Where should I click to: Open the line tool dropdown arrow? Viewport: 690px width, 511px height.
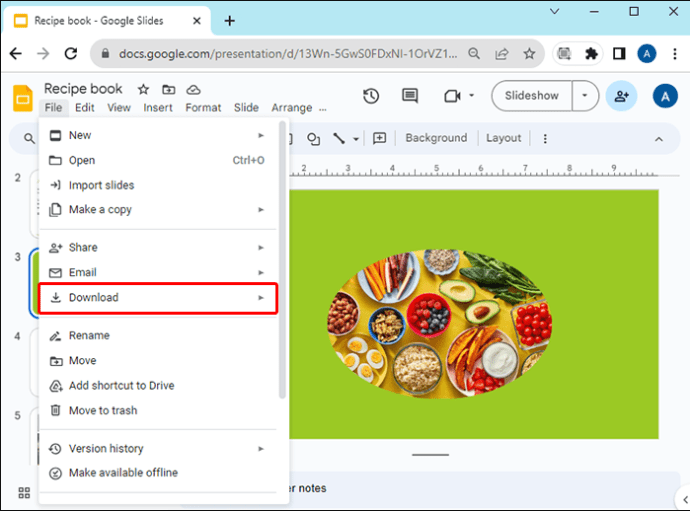(356, 140)
